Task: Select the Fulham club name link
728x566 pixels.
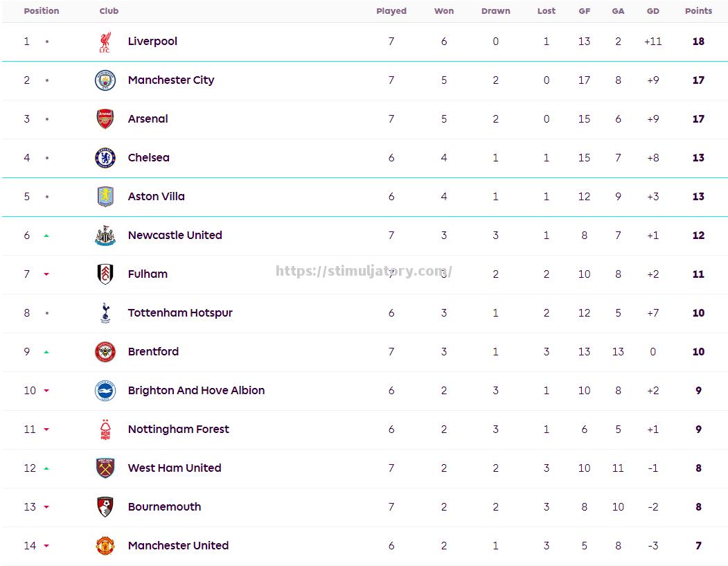Action: (x=148, y=274)
